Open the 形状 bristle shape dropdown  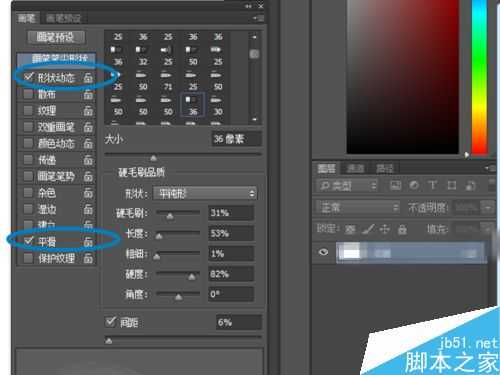[x=205, y=193]
